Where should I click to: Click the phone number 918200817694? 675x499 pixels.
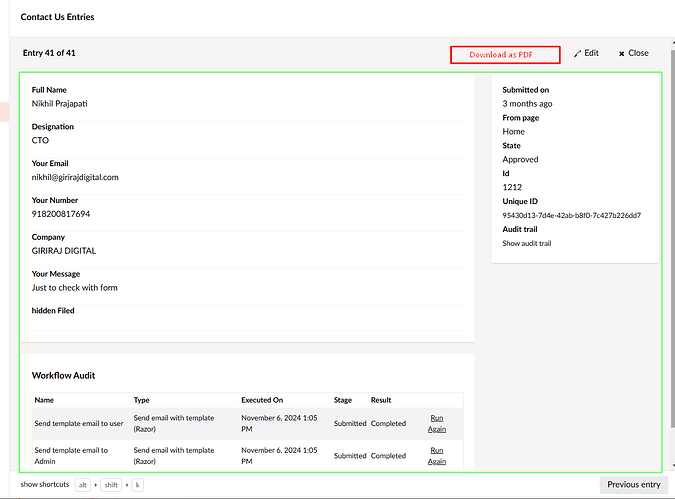point(60,214)
